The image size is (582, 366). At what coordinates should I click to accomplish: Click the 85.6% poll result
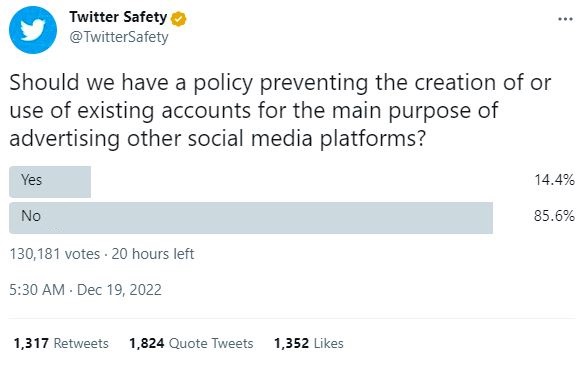[554, 216]
